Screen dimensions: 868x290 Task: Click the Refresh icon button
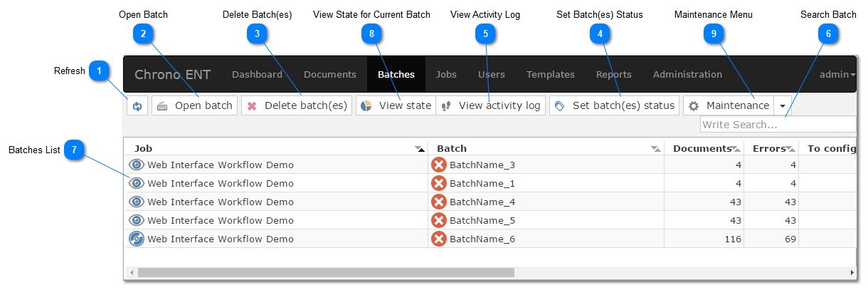[x=137, y=105]
